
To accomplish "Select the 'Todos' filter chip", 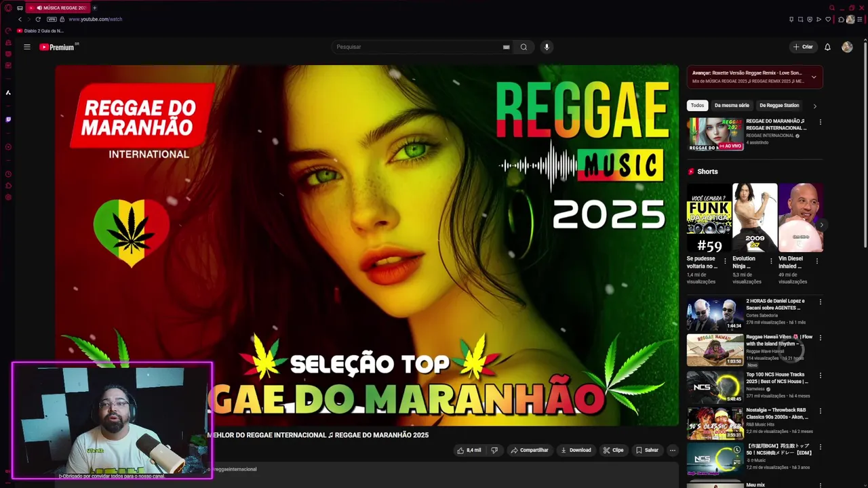I will click(698, 105).
